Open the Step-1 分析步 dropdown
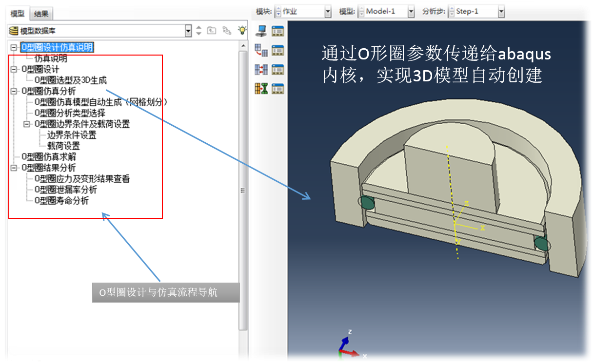This screenshot has width=594, height=364. click(x=501, y=11)
